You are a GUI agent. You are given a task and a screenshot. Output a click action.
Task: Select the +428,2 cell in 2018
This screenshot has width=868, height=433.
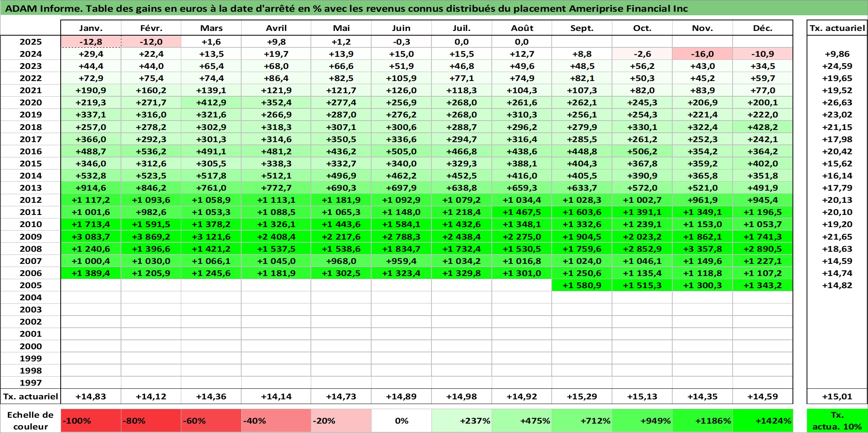(763, 127)
